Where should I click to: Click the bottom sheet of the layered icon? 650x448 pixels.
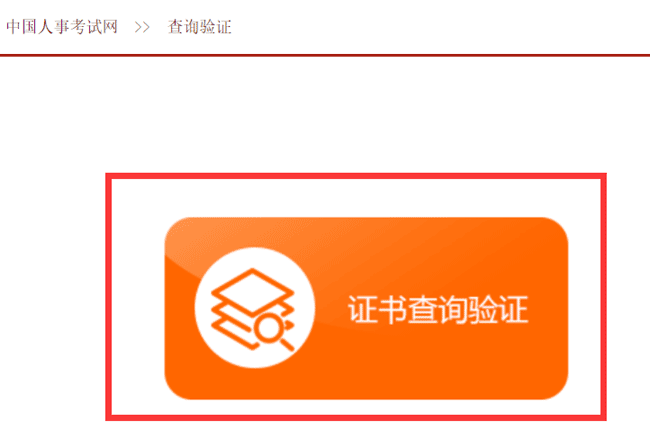point(232,336)
